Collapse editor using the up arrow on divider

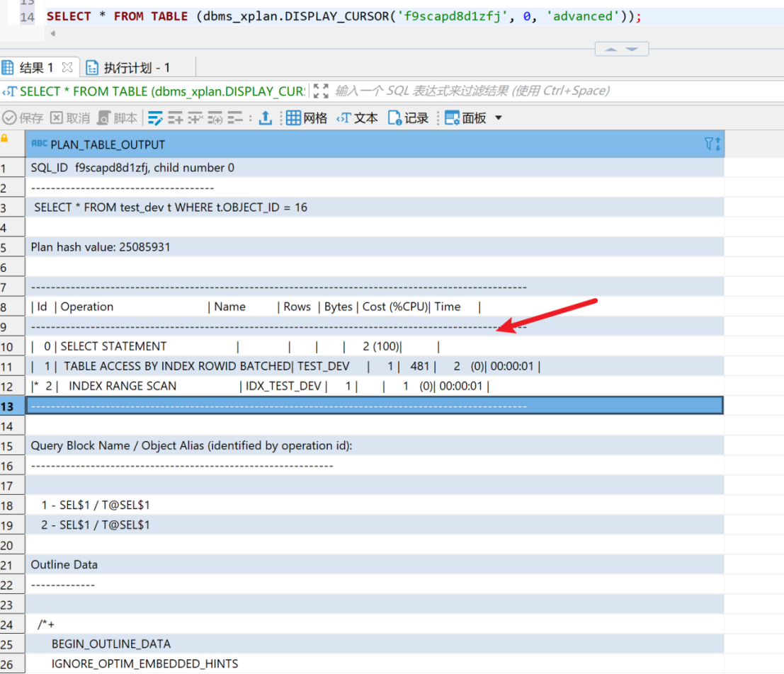pos(610,49)
